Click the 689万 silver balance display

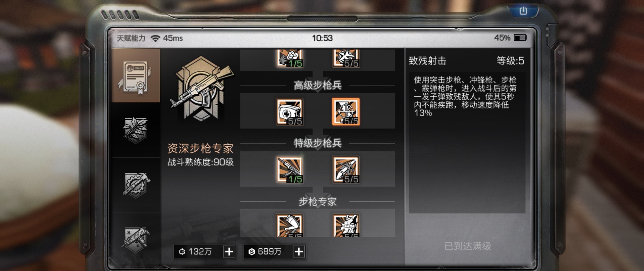click(x=268, y=251)
